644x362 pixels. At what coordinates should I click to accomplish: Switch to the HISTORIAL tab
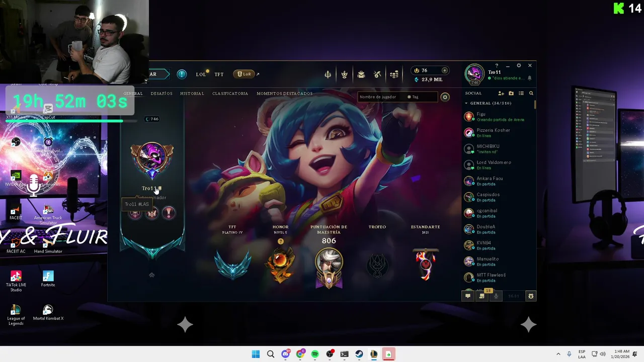[x=192, y=94]
